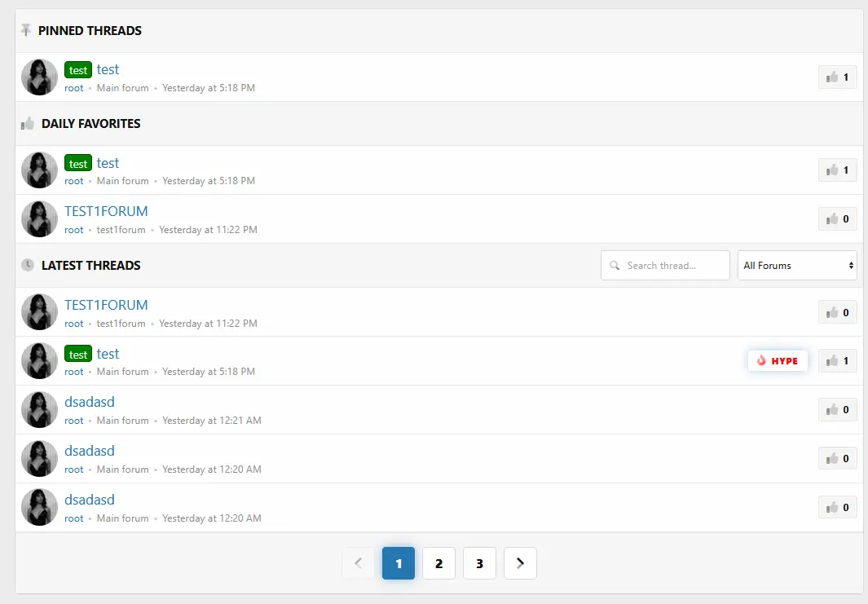The width and height of the screenshot is (868, 604).
Task: Click the pin icon beside Pinned Threads
Action: pos(26,30)
